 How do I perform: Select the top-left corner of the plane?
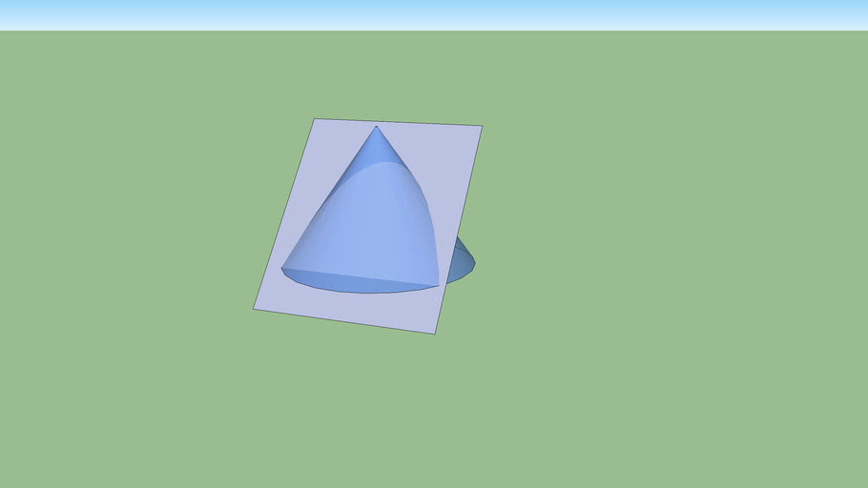coord(315,119)
